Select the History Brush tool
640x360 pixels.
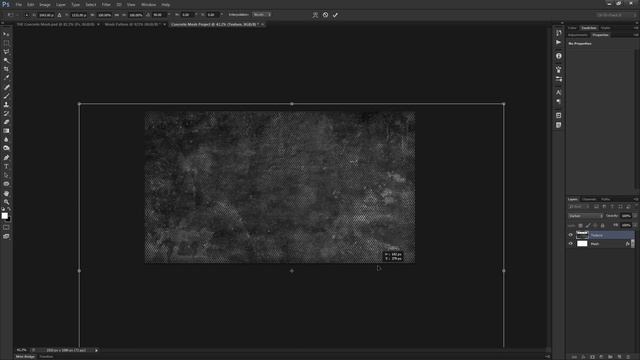point(6,113)
